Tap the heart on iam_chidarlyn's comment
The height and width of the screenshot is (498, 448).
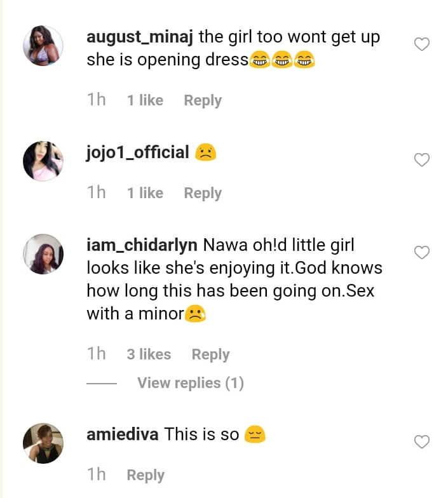(422, 253)
